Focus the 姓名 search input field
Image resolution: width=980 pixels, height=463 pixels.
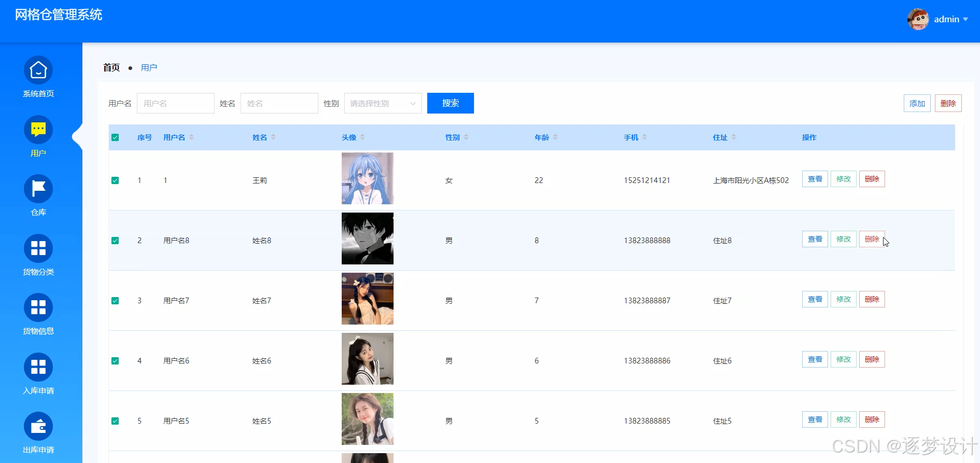tap(279, 103)
